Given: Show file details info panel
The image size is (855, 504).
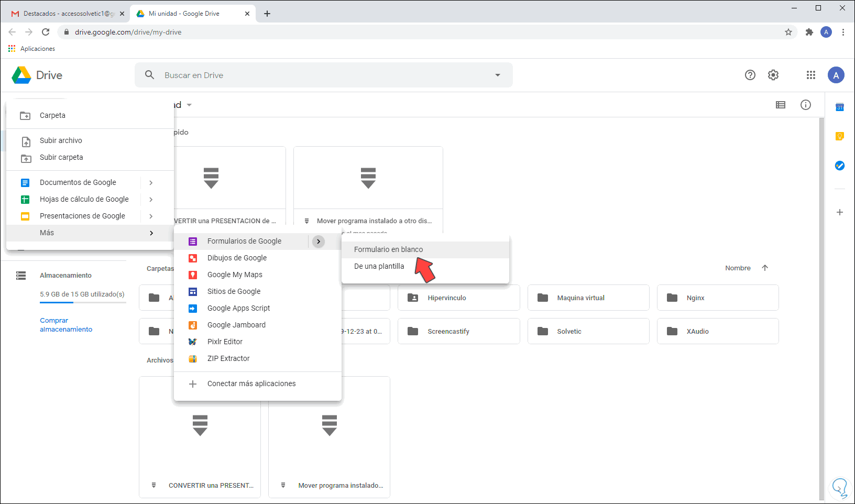Looking at the screenshot, I should tap(806, 105).
